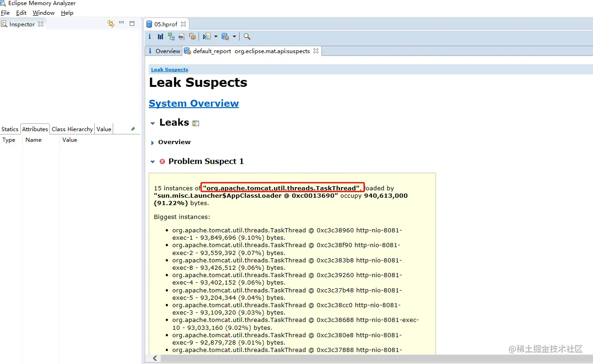Viewport: 593px width, 364px height.
Task: Click the TaskThread @ 0xc3c380e8 list entry
Action: click(x=287, y=339)
